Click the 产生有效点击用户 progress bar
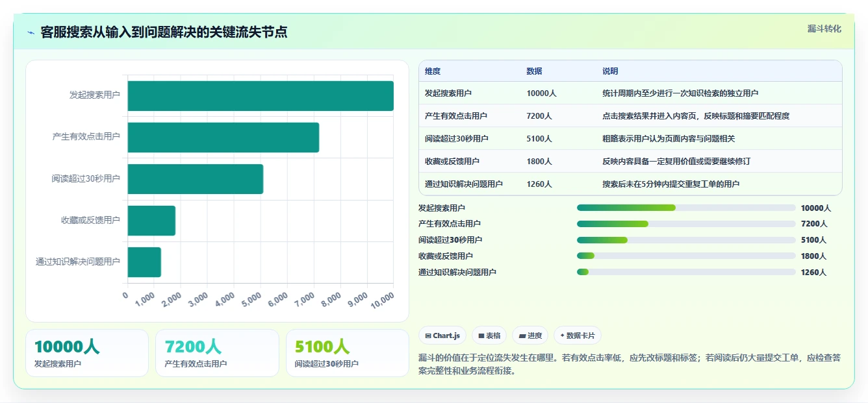This screenshot has height=403, width=868. pyautogui.click(x=686, y=223)
